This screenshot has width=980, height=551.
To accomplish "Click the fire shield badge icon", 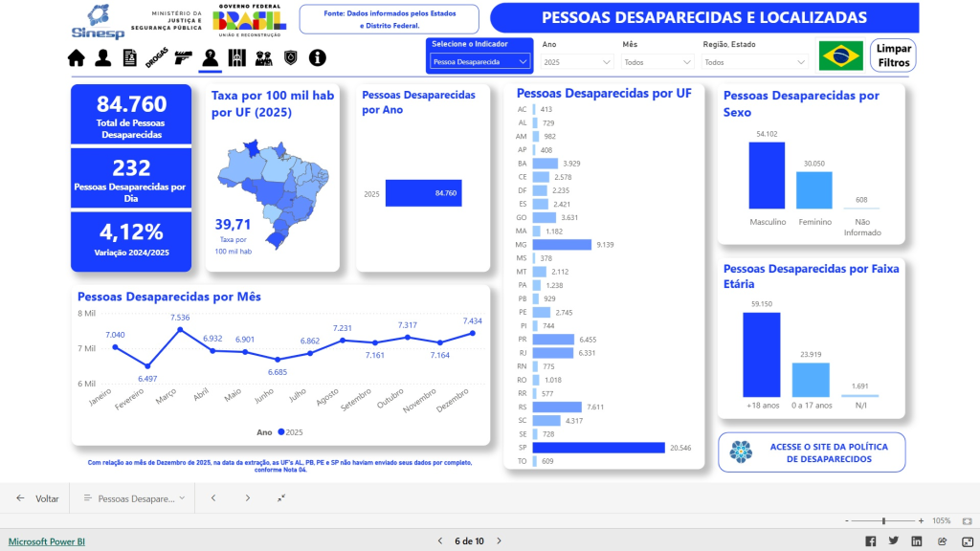I will click(x=290, y=58).
